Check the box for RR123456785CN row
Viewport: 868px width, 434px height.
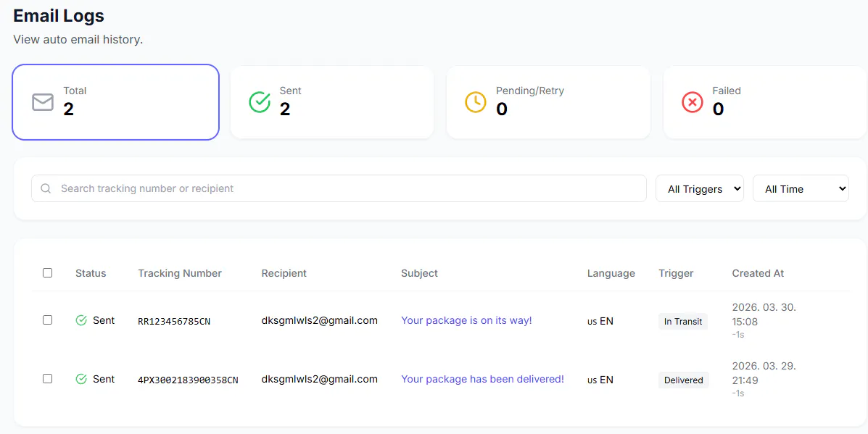coord(48,320)
